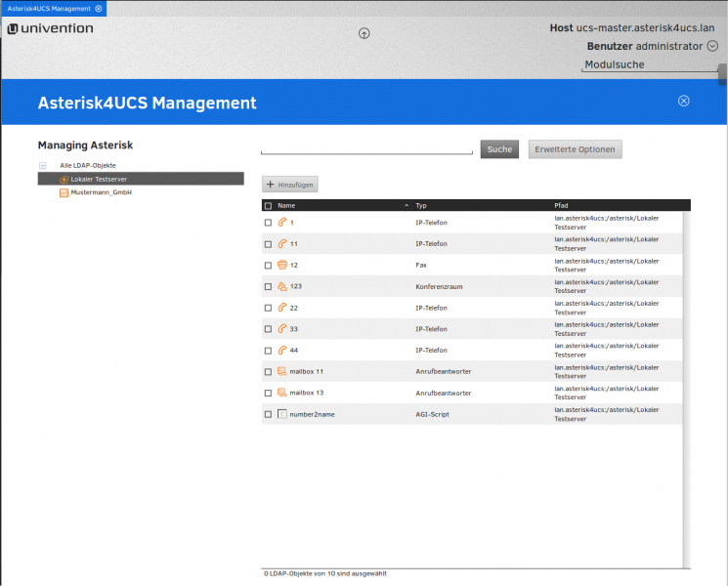This screenshot has width=728, height=586.
Task: Click the Suche button
Action: (x=499, y=149)
